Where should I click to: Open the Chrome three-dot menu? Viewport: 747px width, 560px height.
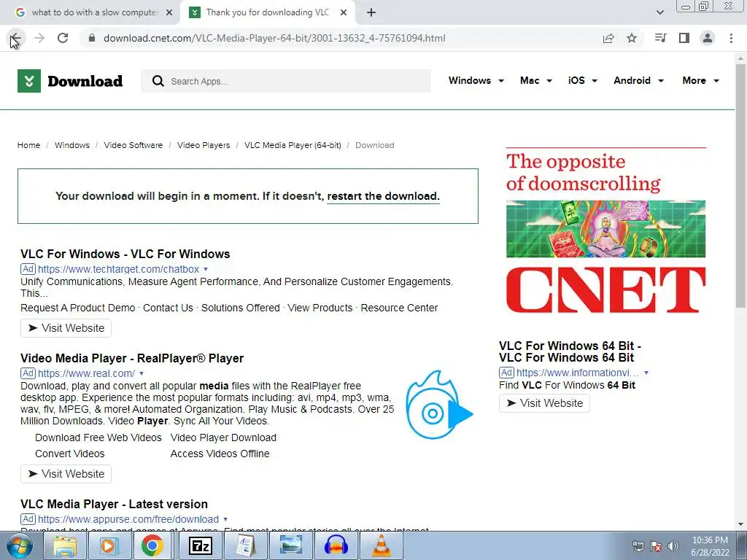[x=731, y=38]
